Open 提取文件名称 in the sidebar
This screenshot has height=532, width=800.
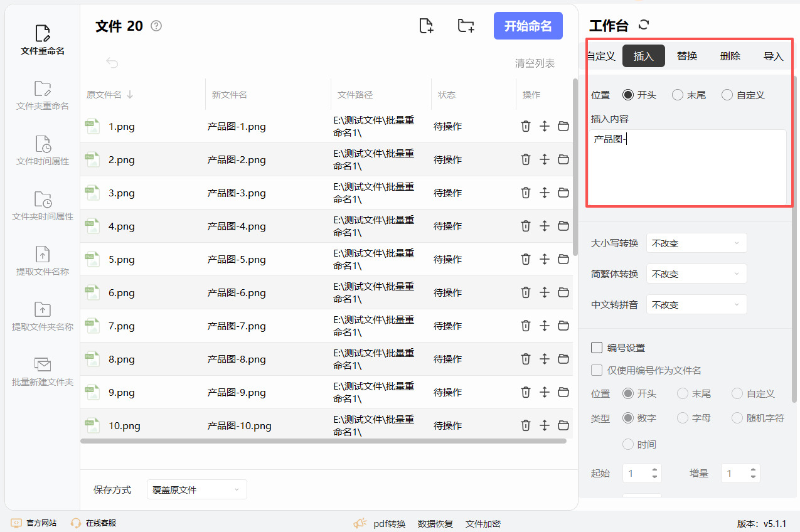[43, 261]
